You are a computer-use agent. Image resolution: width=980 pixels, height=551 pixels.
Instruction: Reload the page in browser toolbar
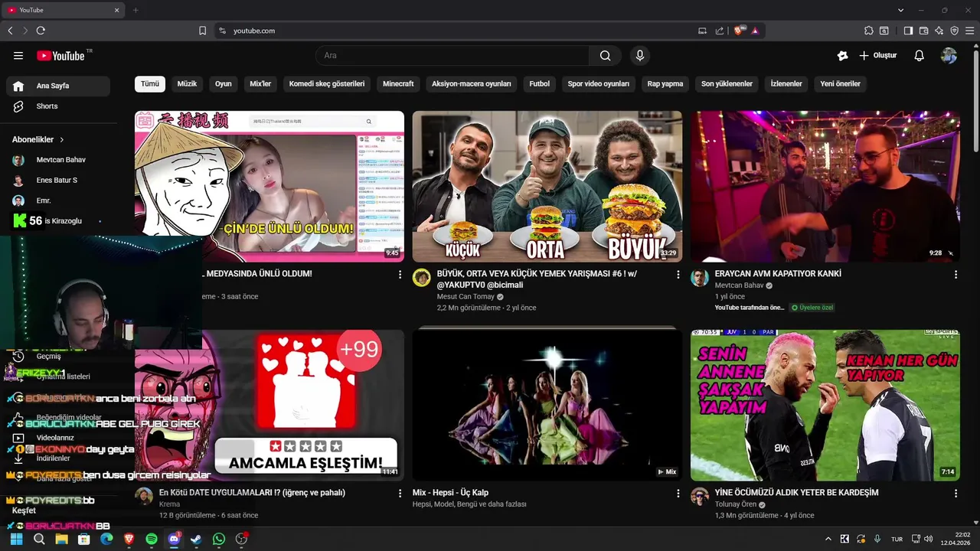tap(41, 31)
